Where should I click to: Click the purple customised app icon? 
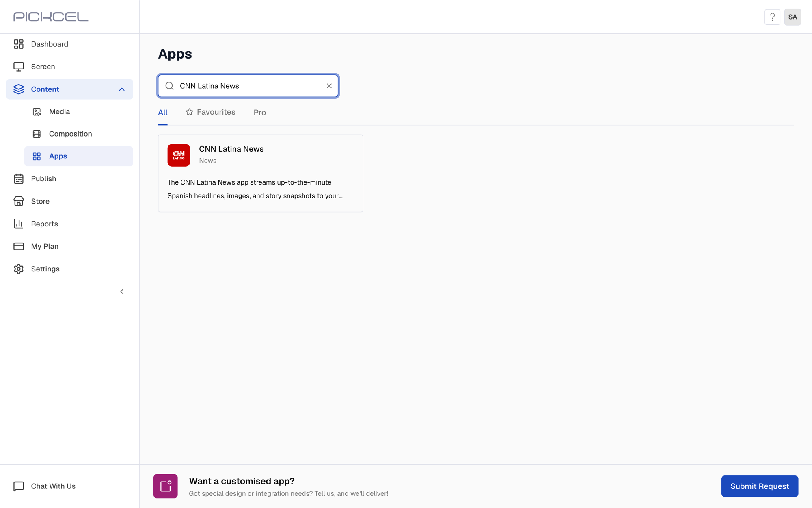coord(166,486)
